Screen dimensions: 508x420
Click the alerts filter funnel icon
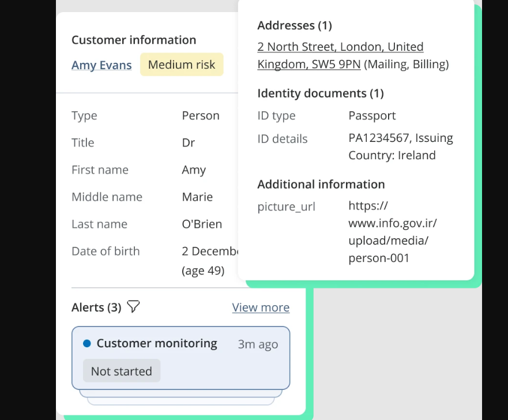point(133,307)
